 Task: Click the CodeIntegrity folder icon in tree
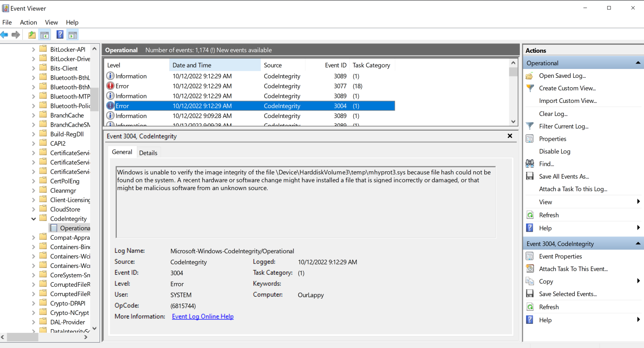pos(43,218)
